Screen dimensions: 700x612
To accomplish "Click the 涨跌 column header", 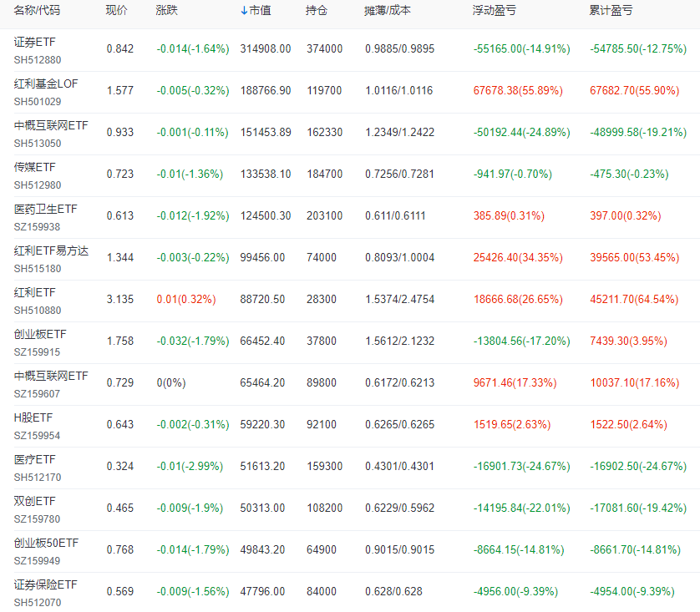I will tap(166, 10).
